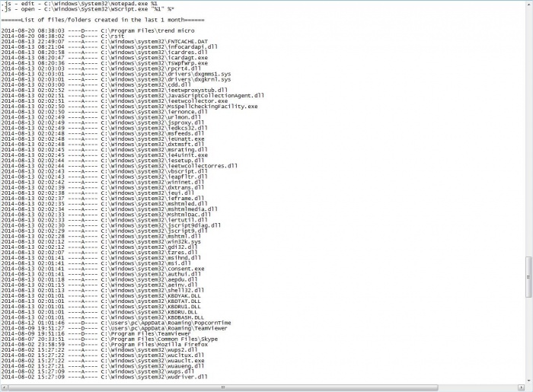Click the MsSpellCheckingFacility.exe line
533x392 pixels.
click(129, 107)
